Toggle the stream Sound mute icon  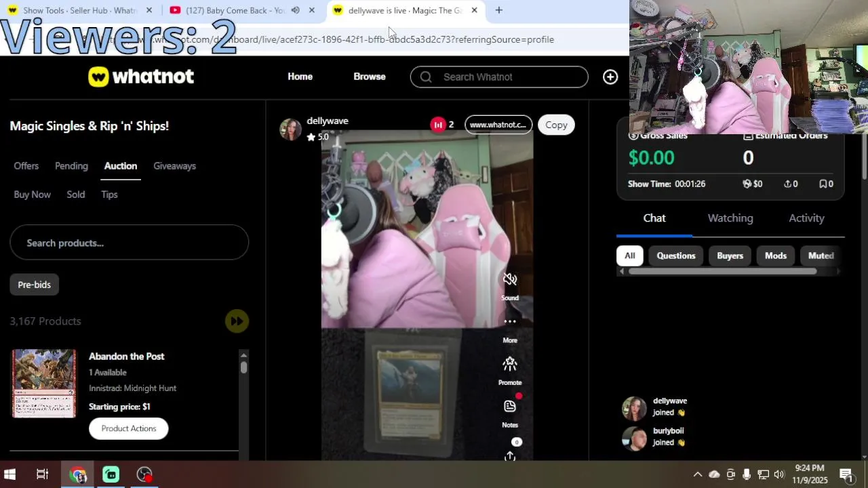510,280
